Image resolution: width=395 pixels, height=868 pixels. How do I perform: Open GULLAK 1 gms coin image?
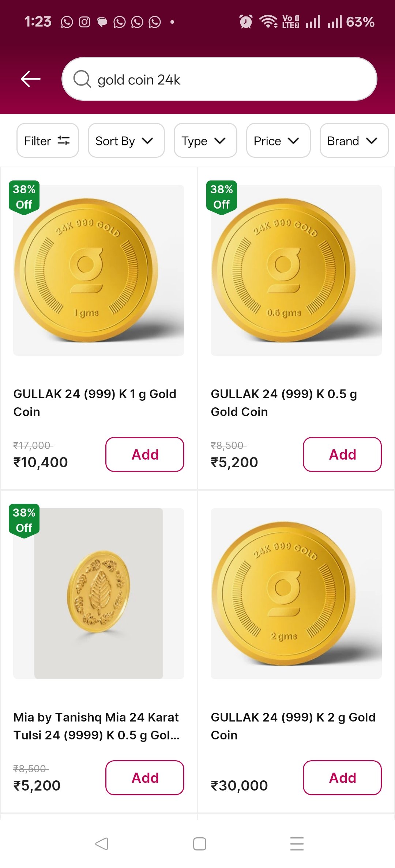coord(99,270)
